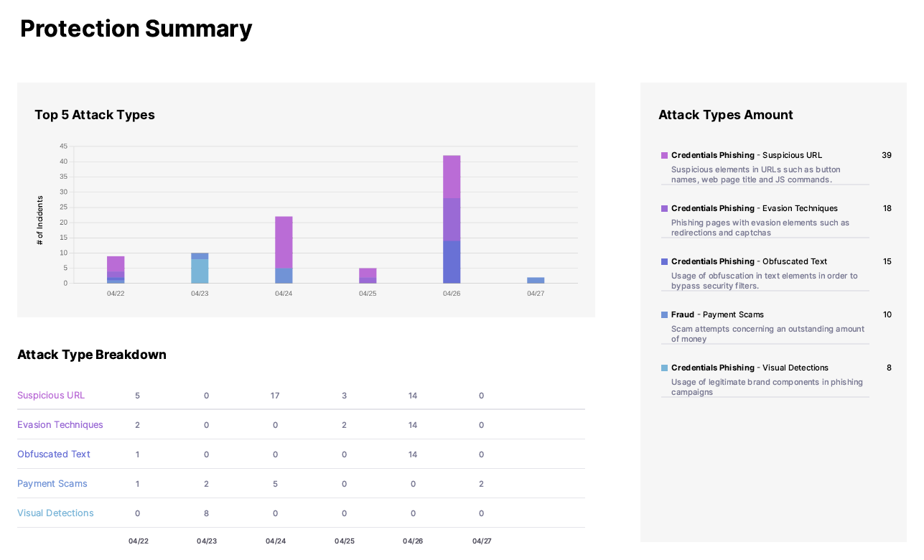Click Visual Detections value 8 in table
Image resolution: width=924 pixels, height=560 pixels.
[206, 513]
